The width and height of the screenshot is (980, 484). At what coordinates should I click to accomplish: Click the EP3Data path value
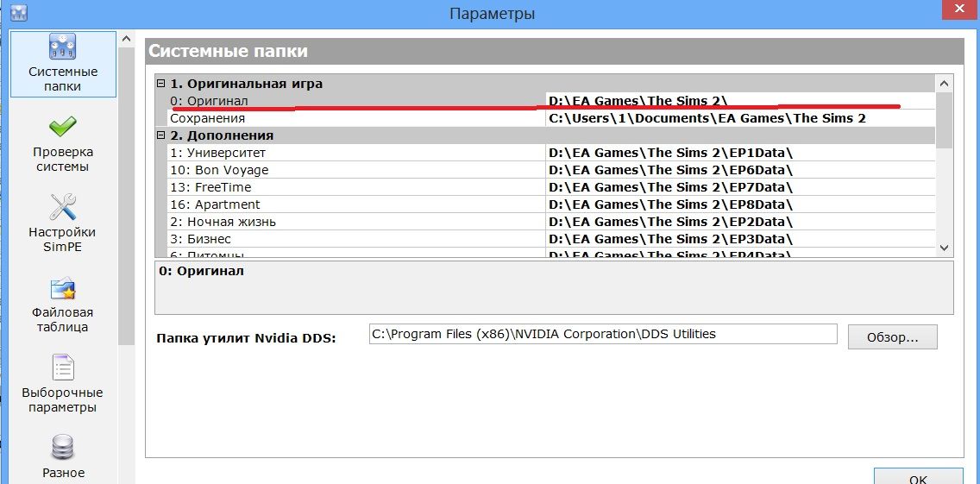point(670,239)
